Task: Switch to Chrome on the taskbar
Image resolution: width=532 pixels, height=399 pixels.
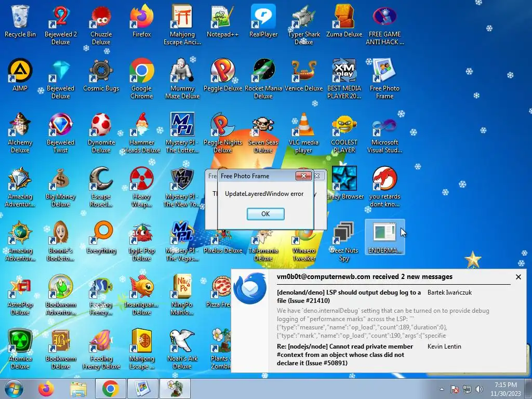Action: coord(111,389)
